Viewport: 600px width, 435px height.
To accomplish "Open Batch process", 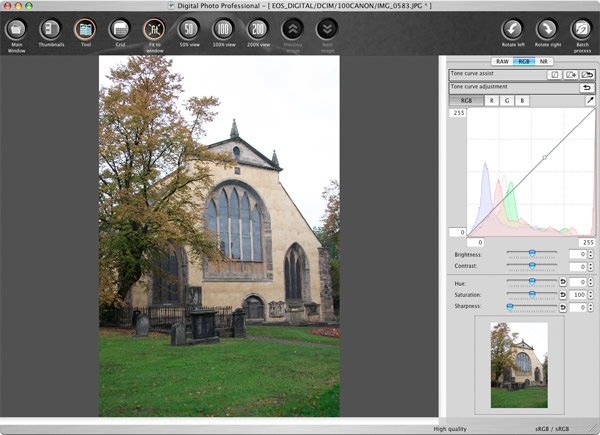I will coord(582,29).
